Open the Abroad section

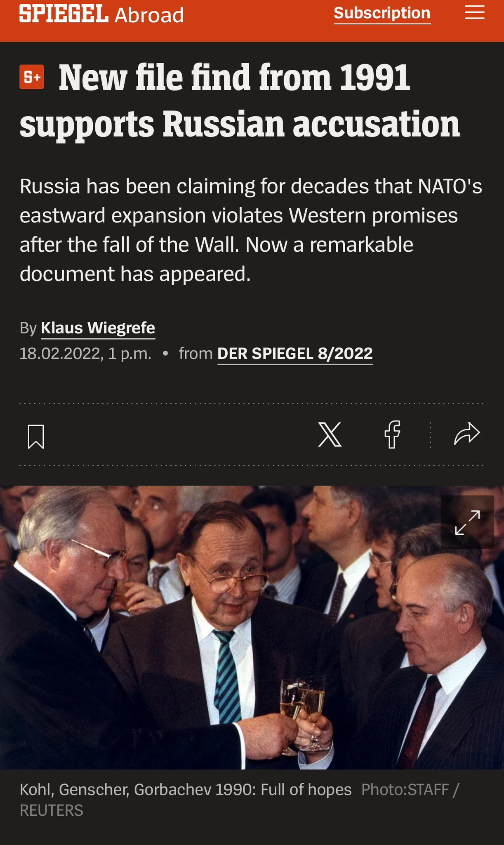(149, 15)
